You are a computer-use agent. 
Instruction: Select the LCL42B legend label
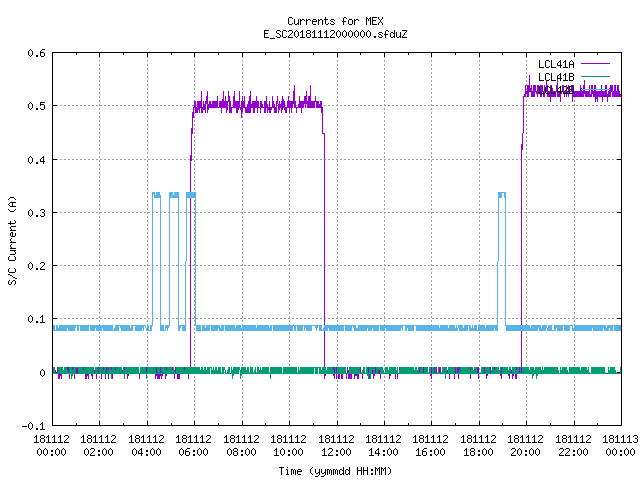point(556,90)
